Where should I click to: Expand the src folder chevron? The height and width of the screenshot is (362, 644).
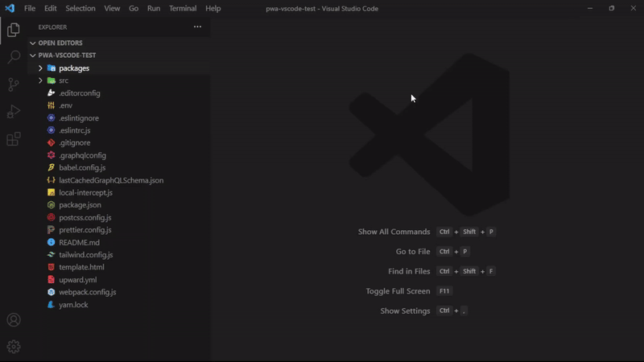[40, 80]
